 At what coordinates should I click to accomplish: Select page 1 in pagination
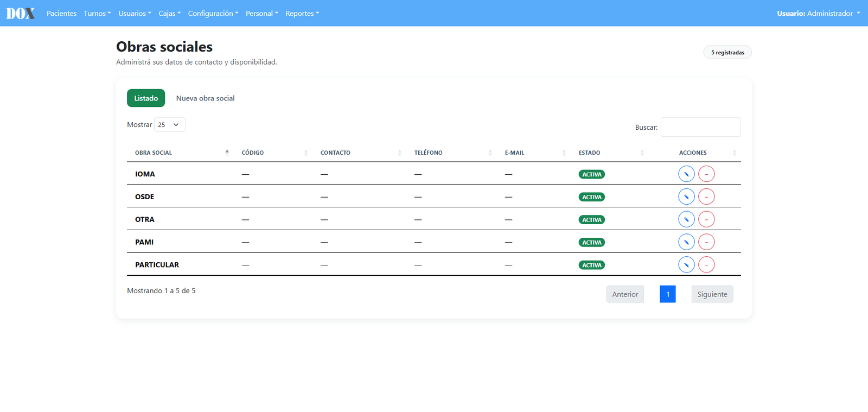coord(668,294)
